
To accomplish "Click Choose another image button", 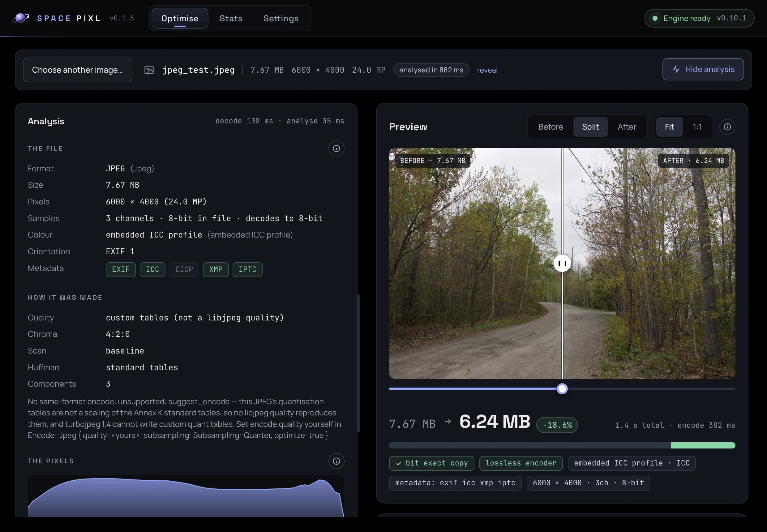I will click(x=77, y=70).
